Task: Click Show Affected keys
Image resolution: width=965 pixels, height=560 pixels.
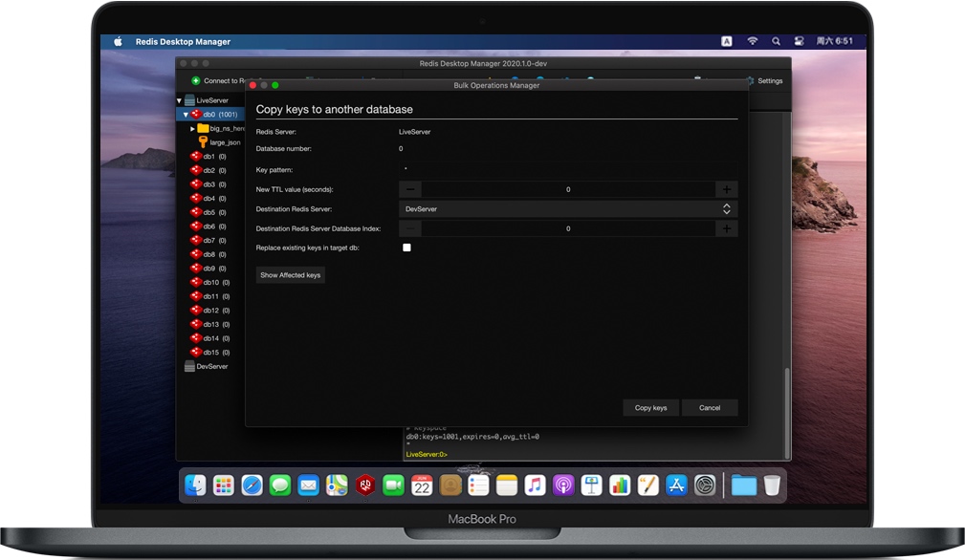Action: pos(290,274)
